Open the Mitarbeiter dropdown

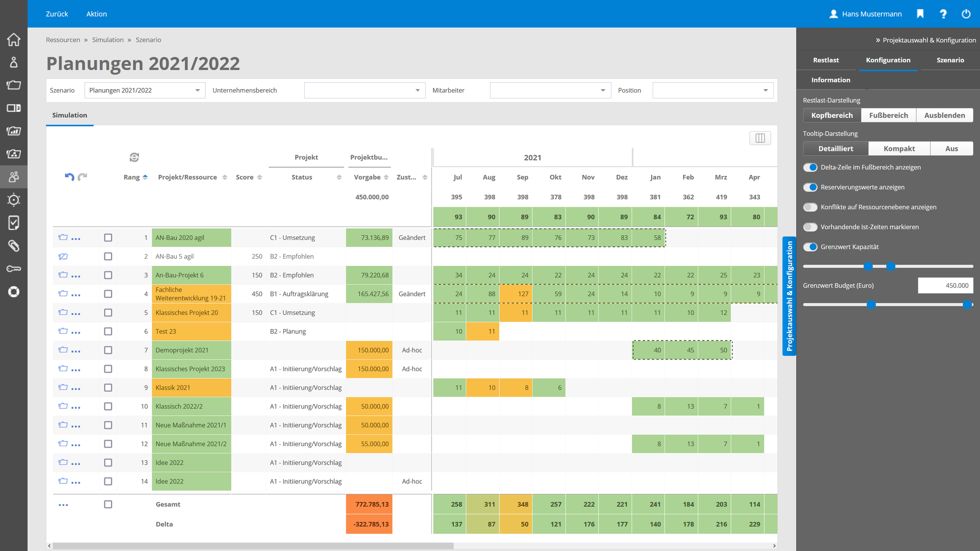click(x=550, y=90)
